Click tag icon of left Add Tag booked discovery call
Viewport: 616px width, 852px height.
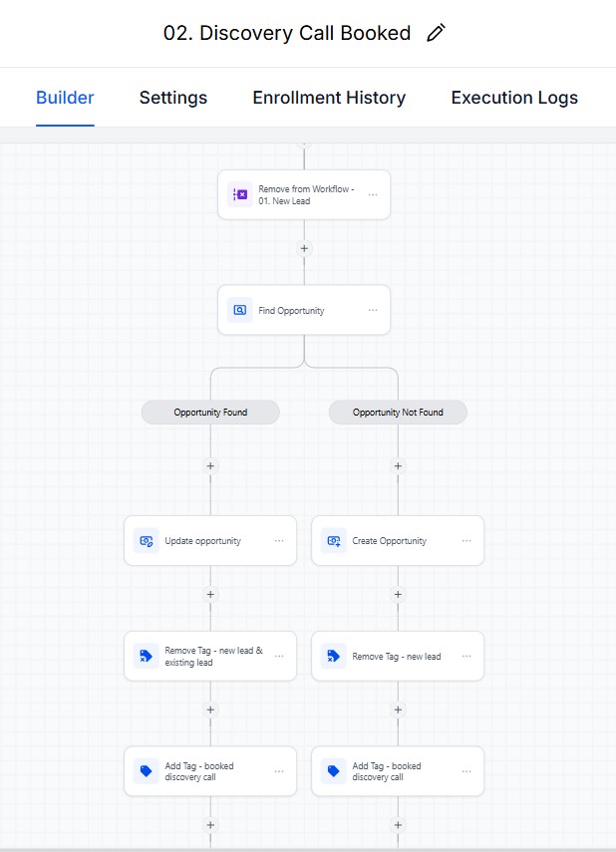147,771
